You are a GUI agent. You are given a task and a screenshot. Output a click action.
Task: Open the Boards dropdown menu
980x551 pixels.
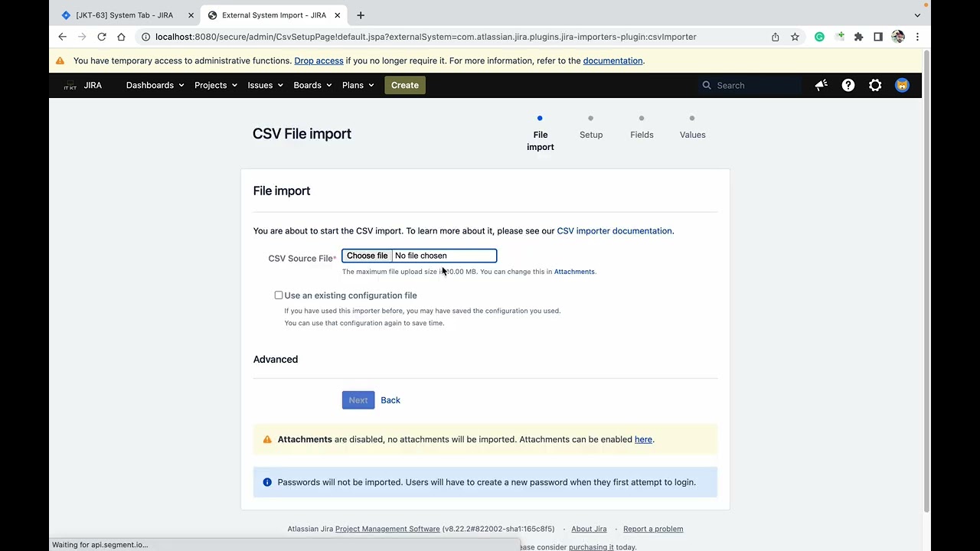[x=312, y=85]
